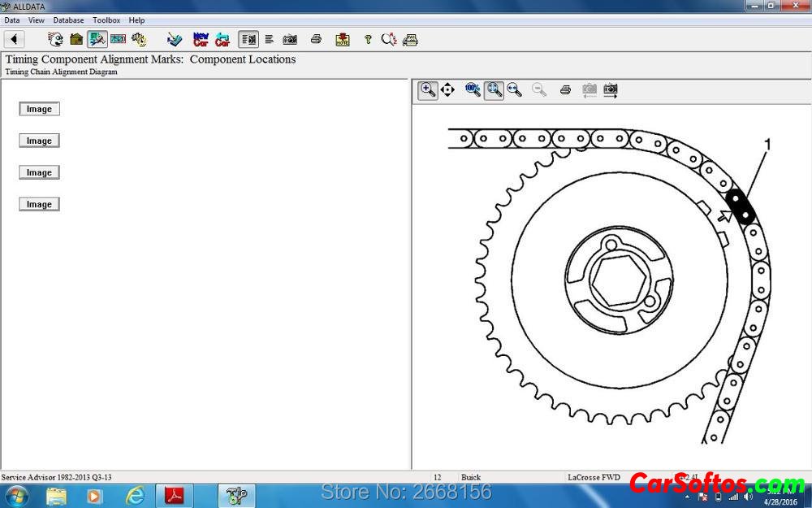Viewport: 812px width, 508px height.
Task: Toggle the text-and-image layout view
Action: (x=248, y=39)
